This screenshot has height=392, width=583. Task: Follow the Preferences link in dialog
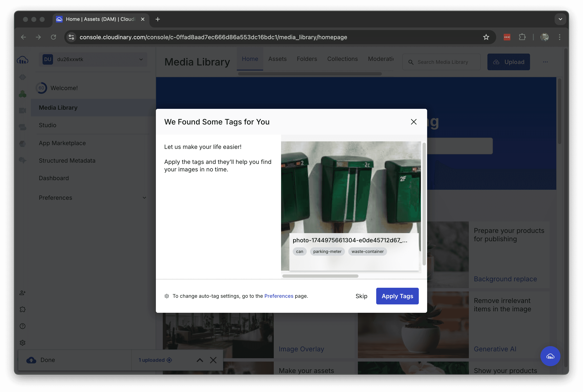[x=279, y=296]
